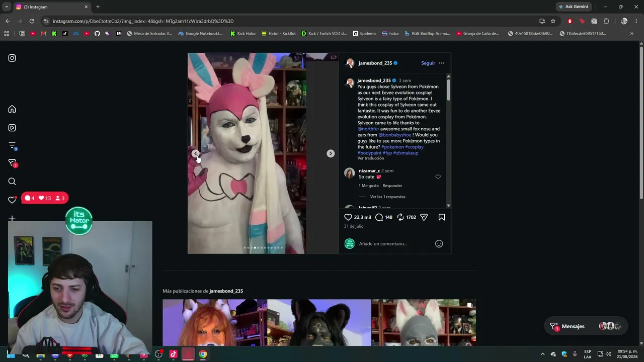Share the post with paper plane icon
Viewport: 644px width, 362px height.
424,217
